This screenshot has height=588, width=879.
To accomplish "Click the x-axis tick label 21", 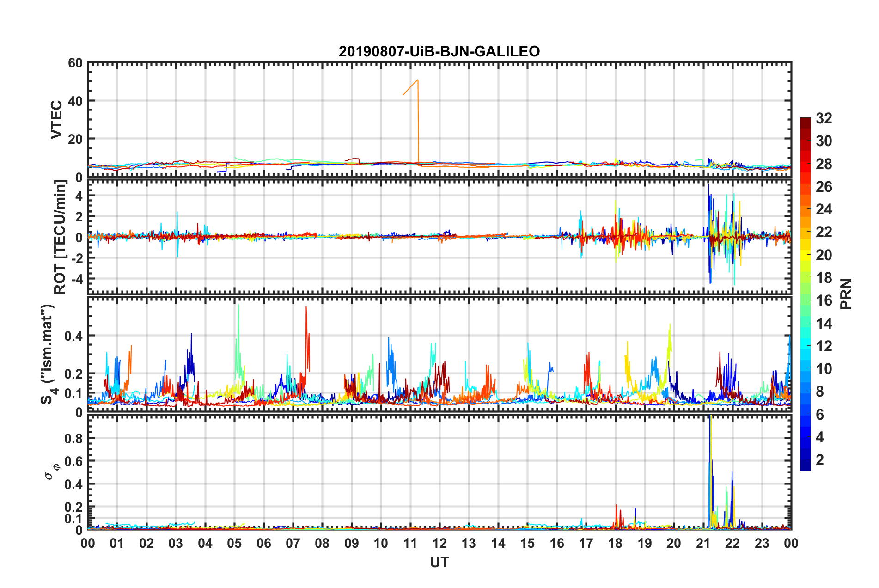I will 703,543.
